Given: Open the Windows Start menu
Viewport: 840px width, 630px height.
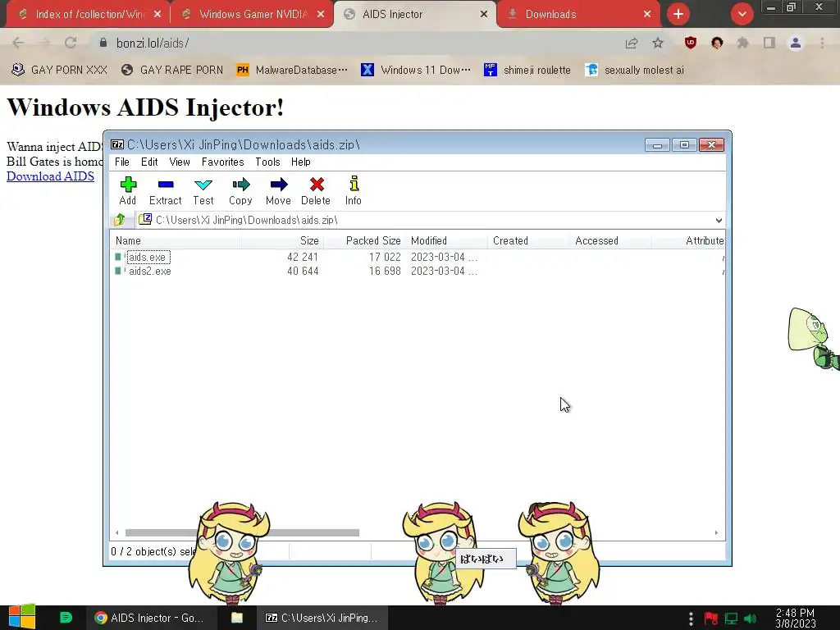Looking at the screenshot, I should (22, 617).
